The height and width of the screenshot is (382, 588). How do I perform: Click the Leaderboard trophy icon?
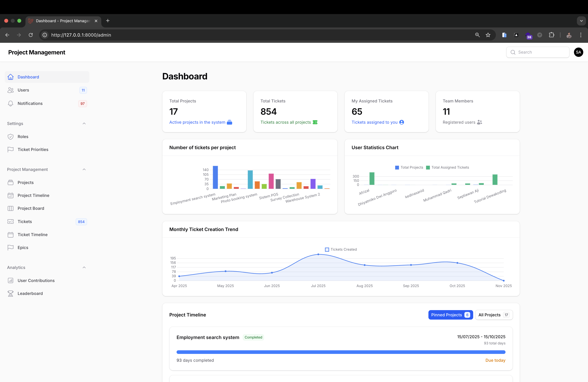(x=10, y=293)
